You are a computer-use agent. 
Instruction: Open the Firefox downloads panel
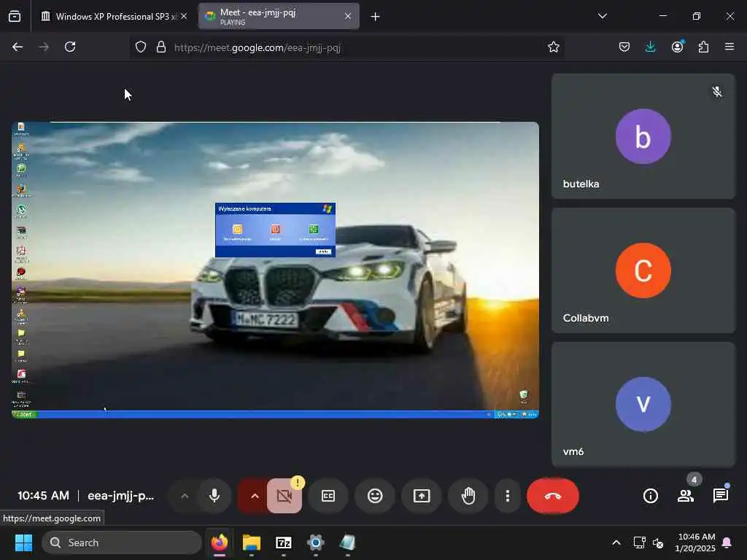coord(650,47)
